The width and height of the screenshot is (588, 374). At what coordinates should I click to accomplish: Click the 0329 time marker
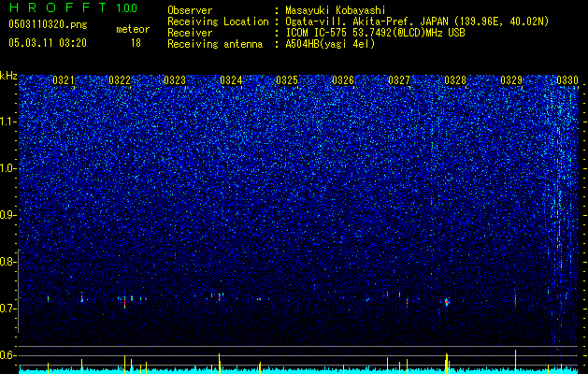[511, 79]
